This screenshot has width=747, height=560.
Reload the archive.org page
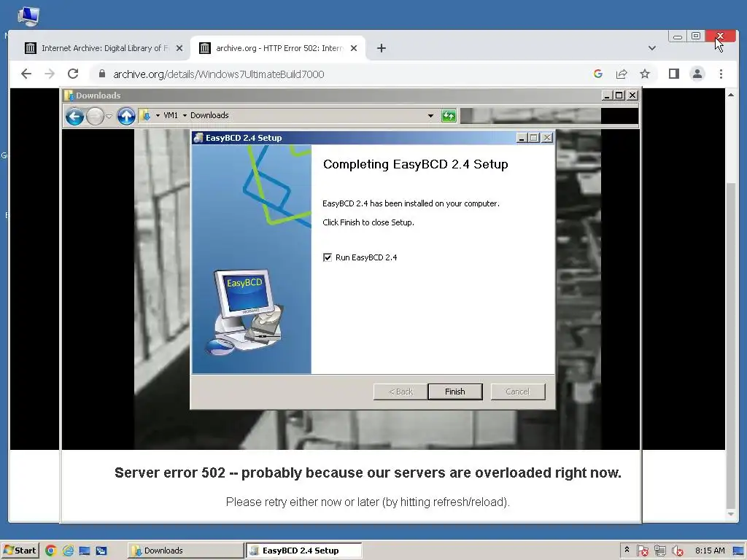click(73, 74)
